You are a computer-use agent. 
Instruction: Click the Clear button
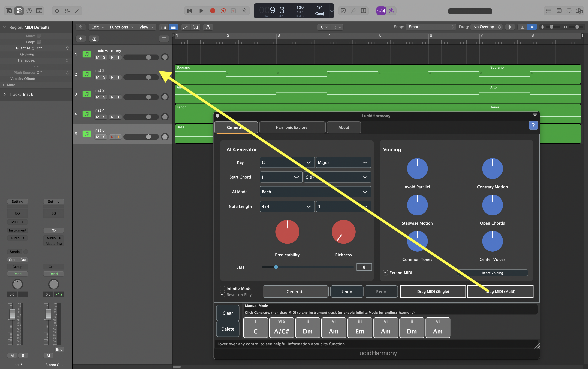[x=228, y=313]
